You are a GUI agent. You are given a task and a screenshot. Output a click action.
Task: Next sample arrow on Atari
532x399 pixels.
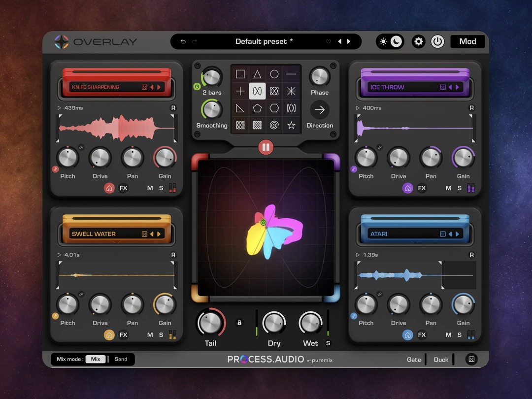[x=457, y=234]
